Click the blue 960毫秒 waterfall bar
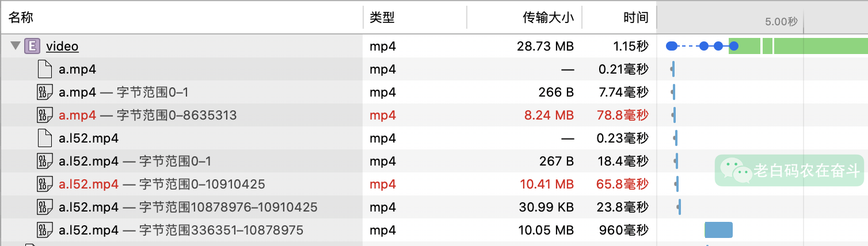The image size is (868, 246). [x=719, y=230]
